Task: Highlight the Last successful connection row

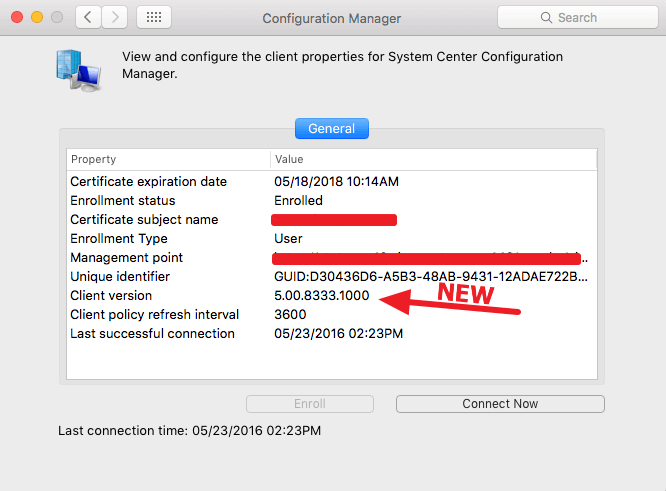Action: coord(152,334)
